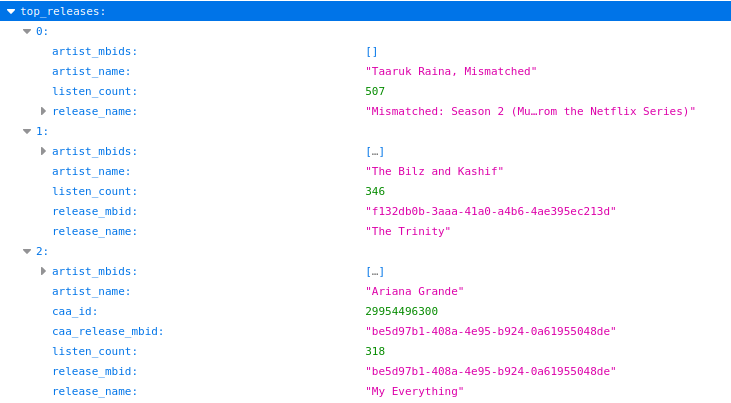This screenshot has width=731, height=403.
Task: Click the Mismatched: Season 2 release name value
Action: [x=530, y=111]
